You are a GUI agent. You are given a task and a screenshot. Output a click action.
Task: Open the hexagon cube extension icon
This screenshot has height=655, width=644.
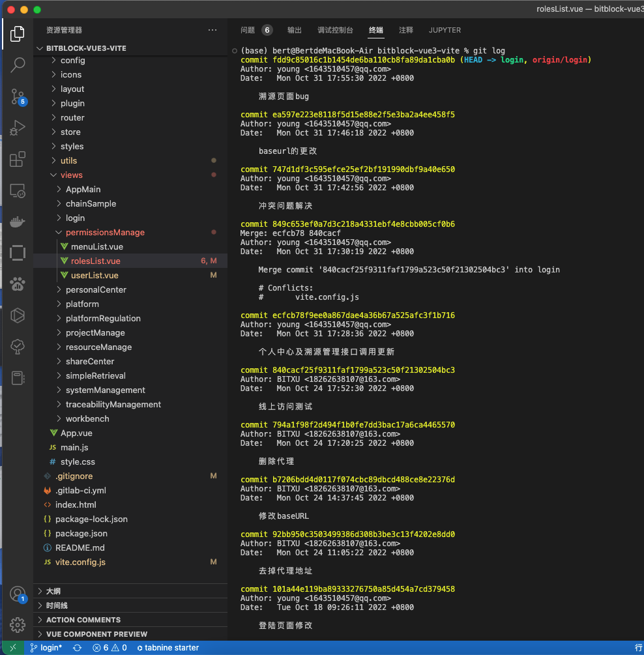(x=17, y=316)
